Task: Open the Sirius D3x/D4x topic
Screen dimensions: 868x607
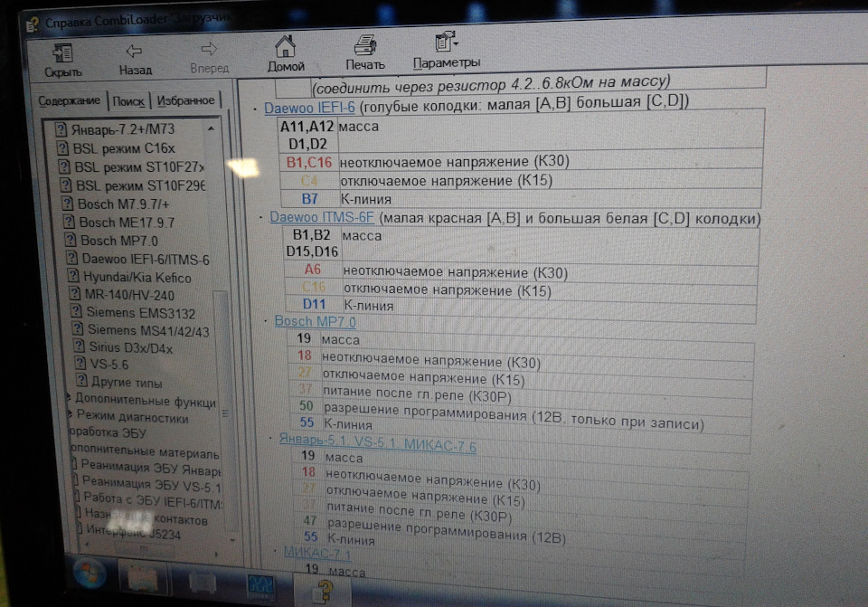Action: (130, 347)
